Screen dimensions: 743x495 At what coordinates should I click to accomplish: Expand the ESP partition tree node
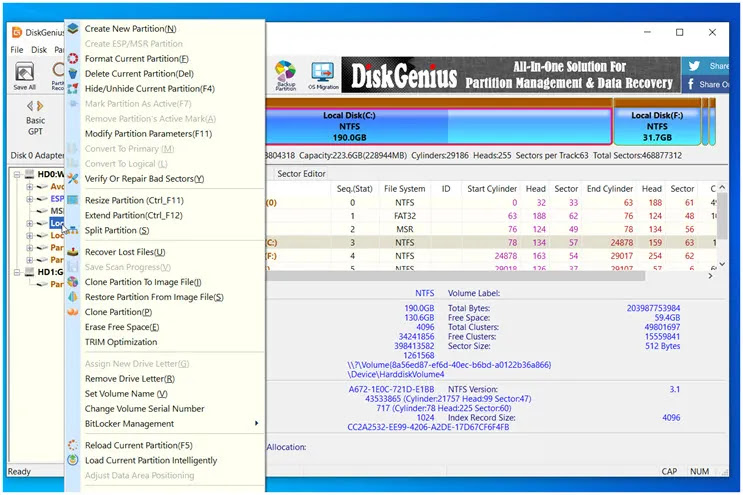(x=29, y=198)
